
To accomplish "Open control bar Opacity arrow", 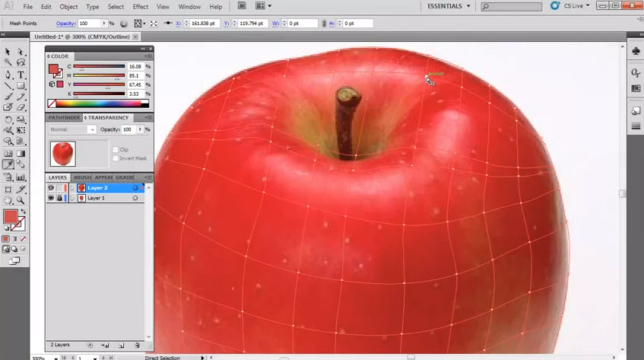I will click(104, 24).
